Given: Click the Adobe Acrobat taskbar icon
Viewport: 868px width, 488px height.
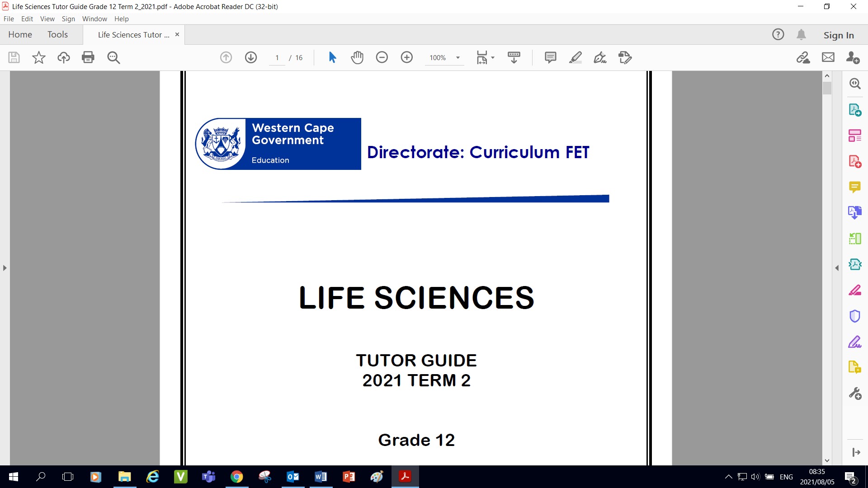Looking at the screenshot, I should pos(405,475).
